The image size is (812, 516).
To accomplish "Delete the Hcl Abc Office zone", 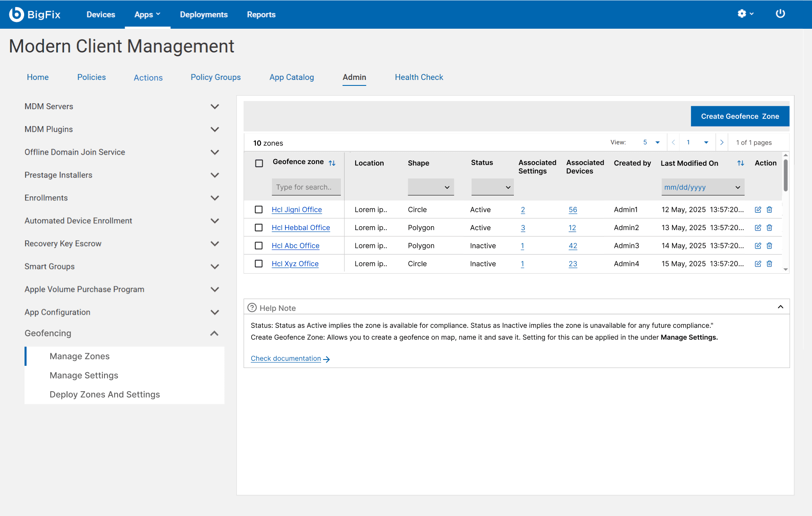I will tap(769, 246).
